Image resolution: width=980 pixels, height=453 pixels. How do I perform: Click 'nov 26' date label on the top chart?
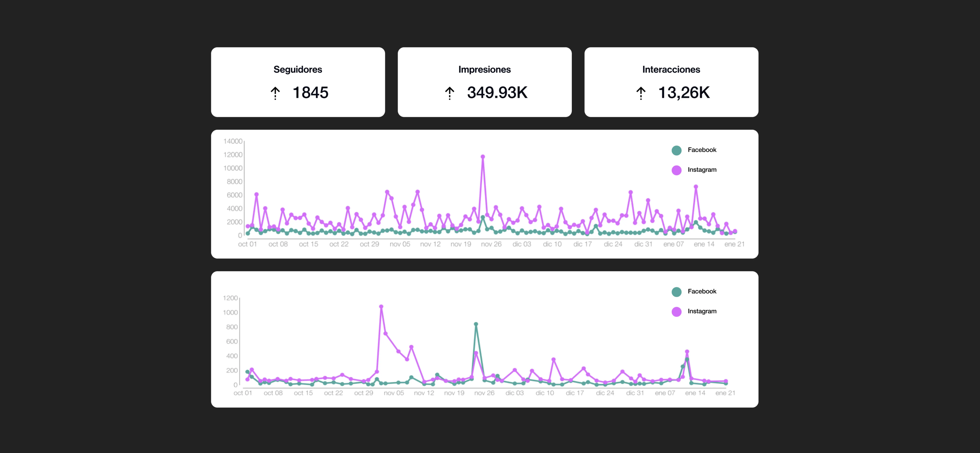pos(491,244)
